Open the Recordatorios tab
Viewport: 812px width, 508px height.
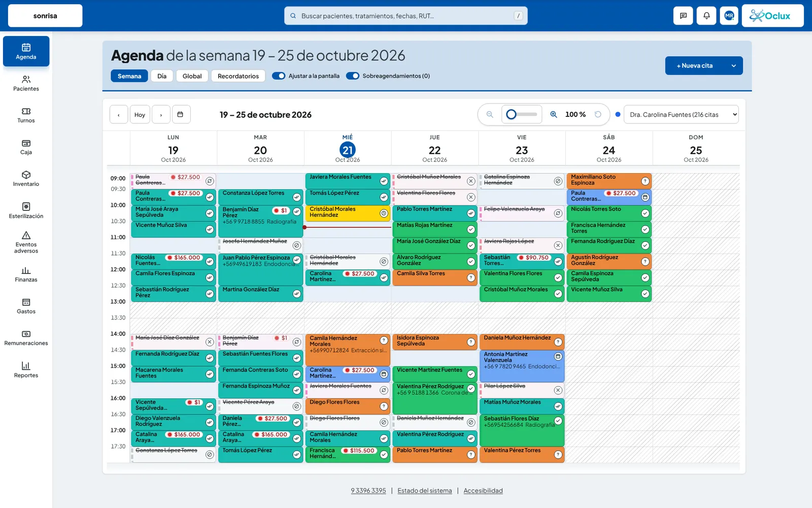click(238, 76)
